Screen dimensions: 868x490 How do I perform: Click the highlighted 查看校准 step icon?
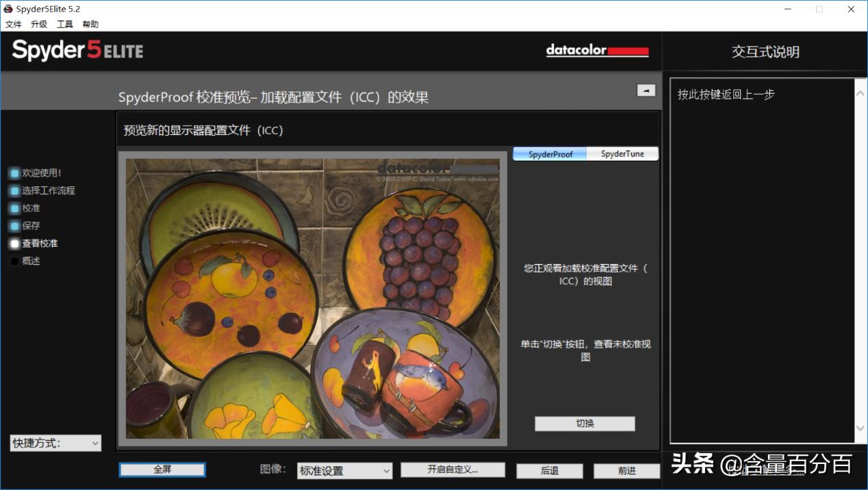(x=14, y=243)
